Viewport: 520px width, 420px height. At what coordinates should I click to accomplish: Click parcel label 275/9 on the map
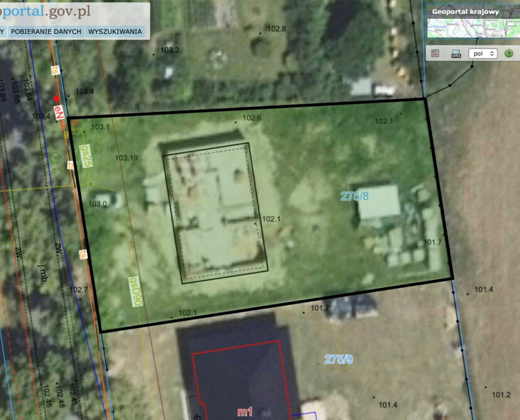pos(338,359)
